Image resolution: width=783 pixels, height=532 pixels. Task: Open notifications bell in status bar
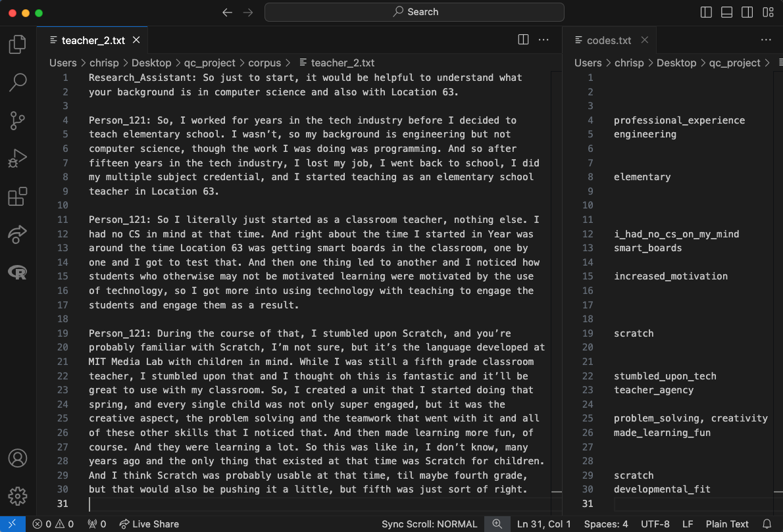click(767, 524)
